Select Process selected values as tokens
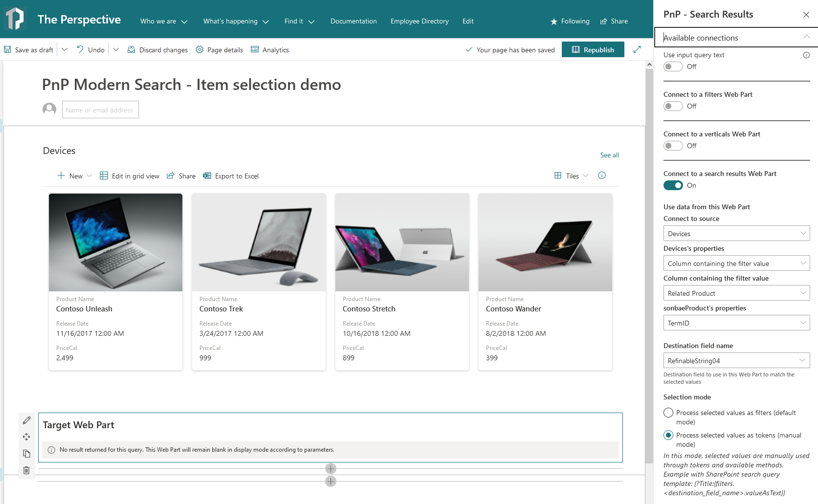 tap(668, 435)
